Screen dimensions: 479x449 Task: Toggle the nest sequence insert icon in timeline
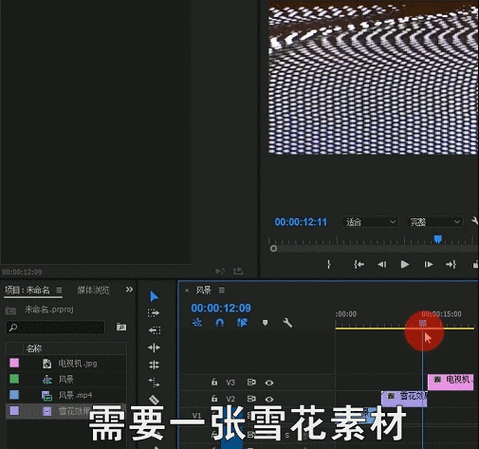click(x=197, y=322)
